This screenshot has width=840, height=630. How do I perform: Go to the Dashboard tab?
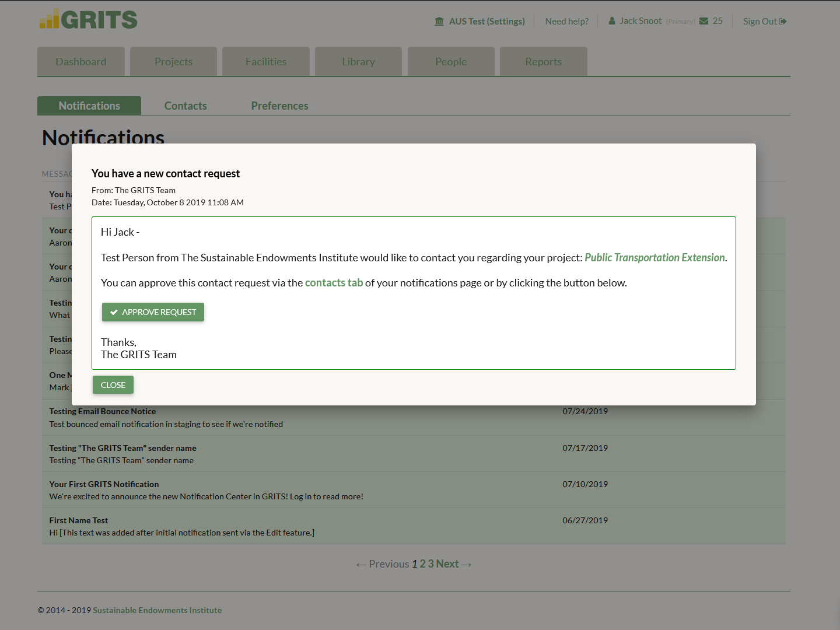(81, 61)
